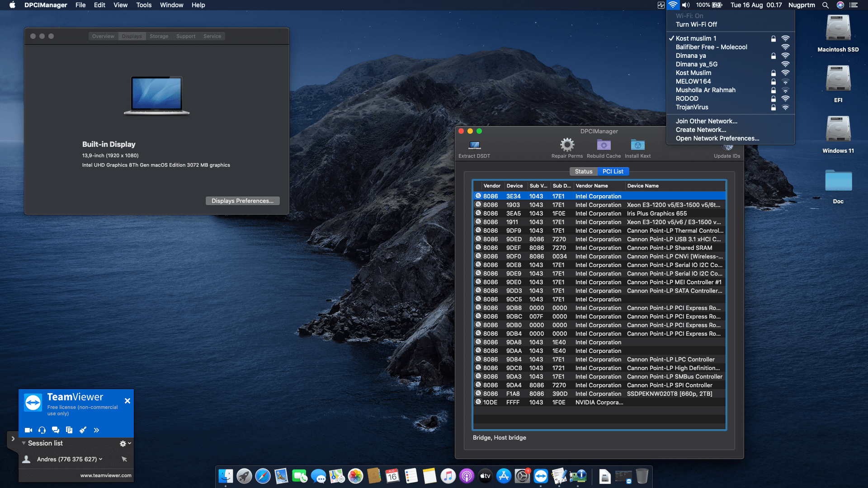This screenshot has width=868, height=488.
Task: Start video in TeamViewer panel
Action: [x=28, y=430]
